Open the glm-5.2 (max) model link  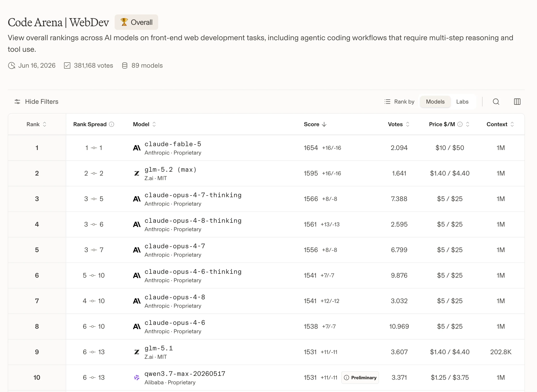tap(170, 170)
